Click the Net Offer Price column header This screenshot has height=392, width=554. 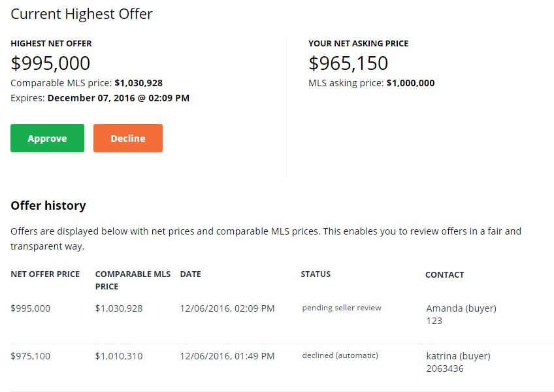point(45,274)
